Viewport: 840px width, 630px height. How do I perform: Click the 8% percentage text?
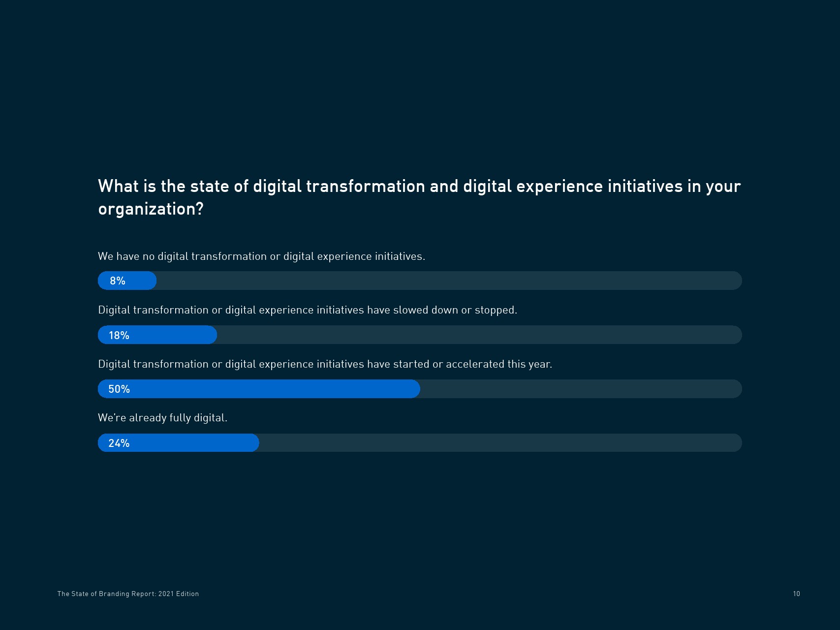(x=118, y=281)
